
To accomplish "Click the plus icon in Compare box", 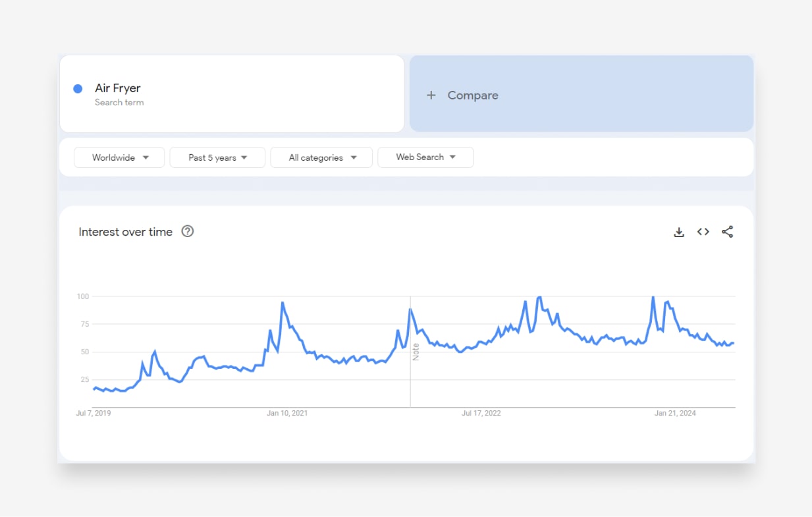I will coord(431,95).
